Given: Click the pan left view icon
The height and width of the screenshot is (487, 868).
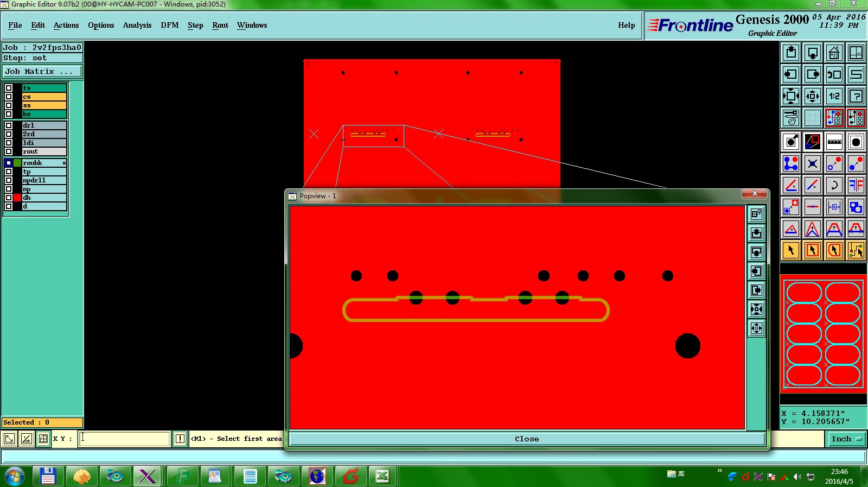Looking at the screenshot, I should (791, 74).
